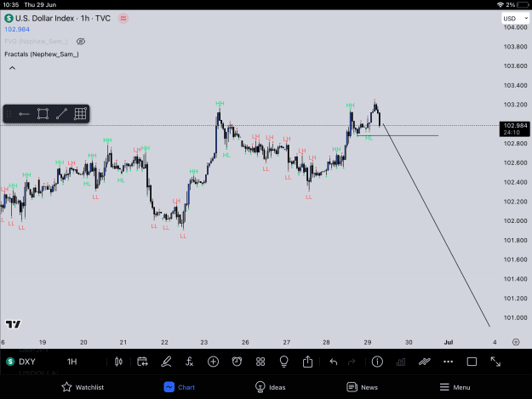Enter fullscreen with diagonal arrows icon
Viewport: 532px width, 399px height.
495,362
